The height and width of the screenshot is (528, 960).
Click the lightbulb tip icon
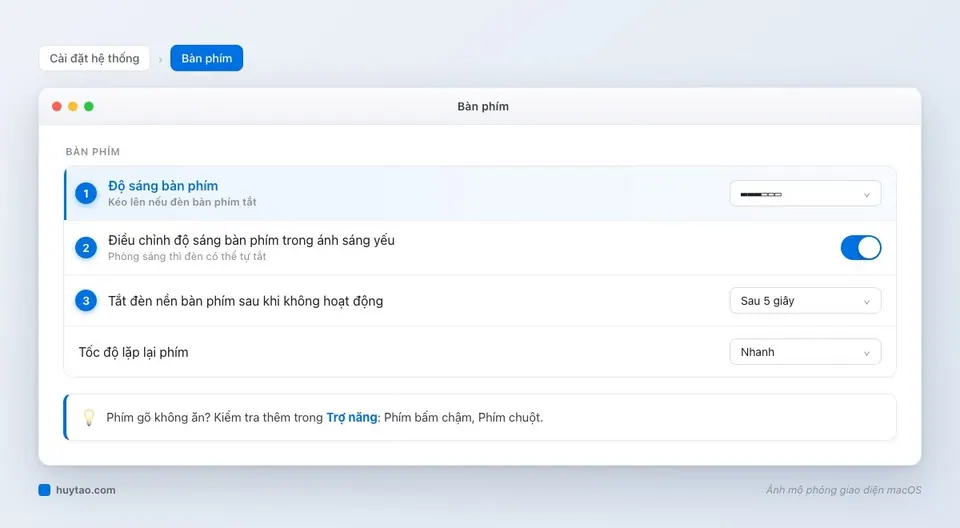(89, 417)
